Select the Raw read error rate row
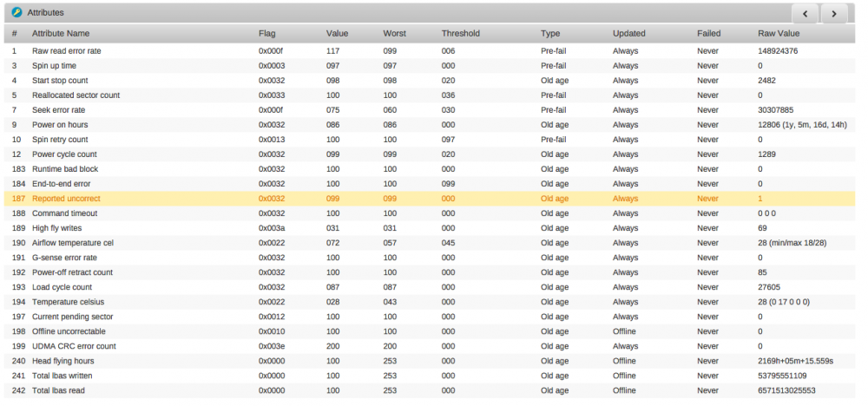Image resolution: width=868 pixels, height=406 pixels. 430,51
